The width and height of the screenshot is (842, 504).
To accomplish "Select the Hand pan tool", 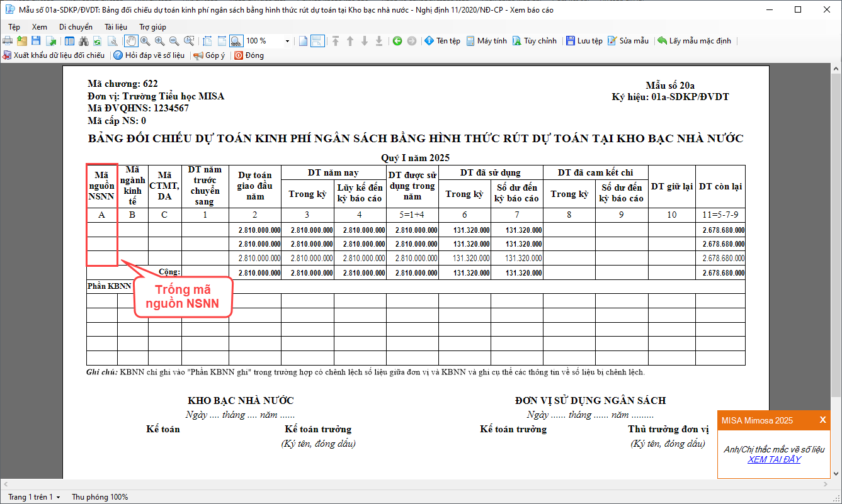I will [131, 41].
